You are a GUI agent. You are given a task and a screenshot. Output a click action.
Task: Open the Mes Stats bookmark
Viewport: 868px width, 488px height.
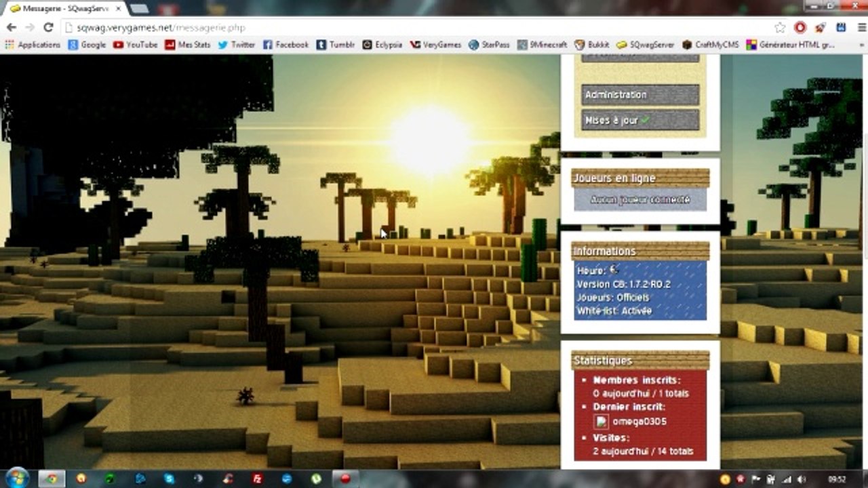pos(187,45)
